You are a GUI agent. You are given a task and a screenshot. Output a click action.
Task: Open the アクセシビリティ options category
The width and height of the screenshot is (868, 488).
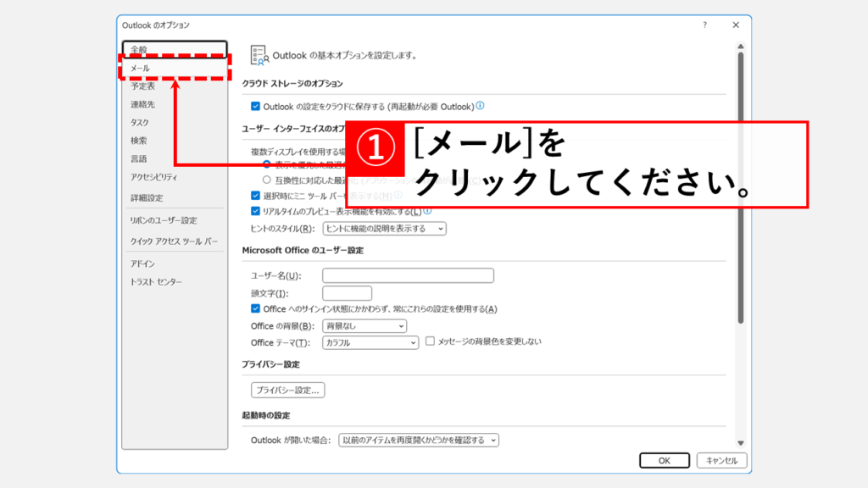coord(175,178)
